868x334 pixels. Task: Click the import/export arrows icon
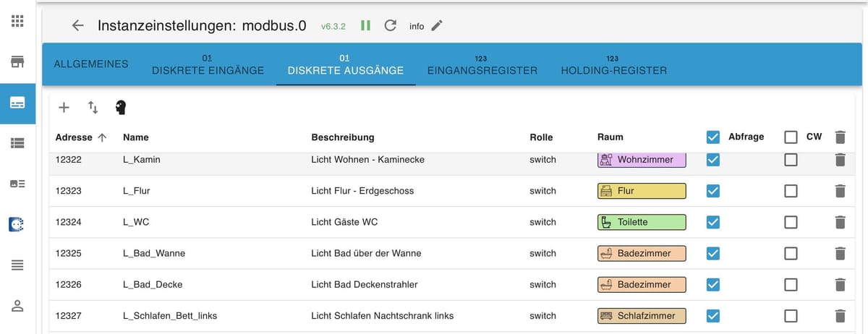click(x=93, y=107)
